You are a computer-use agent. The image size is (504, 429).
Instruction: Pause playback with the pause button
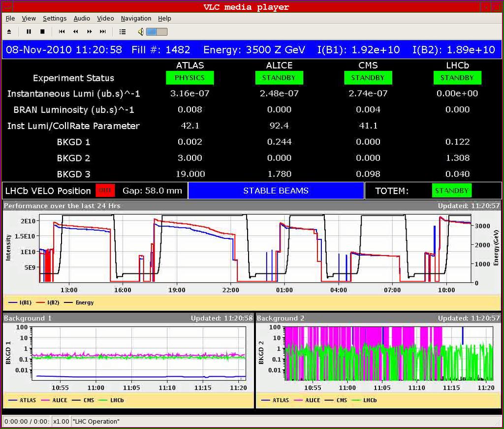point(29,32)
